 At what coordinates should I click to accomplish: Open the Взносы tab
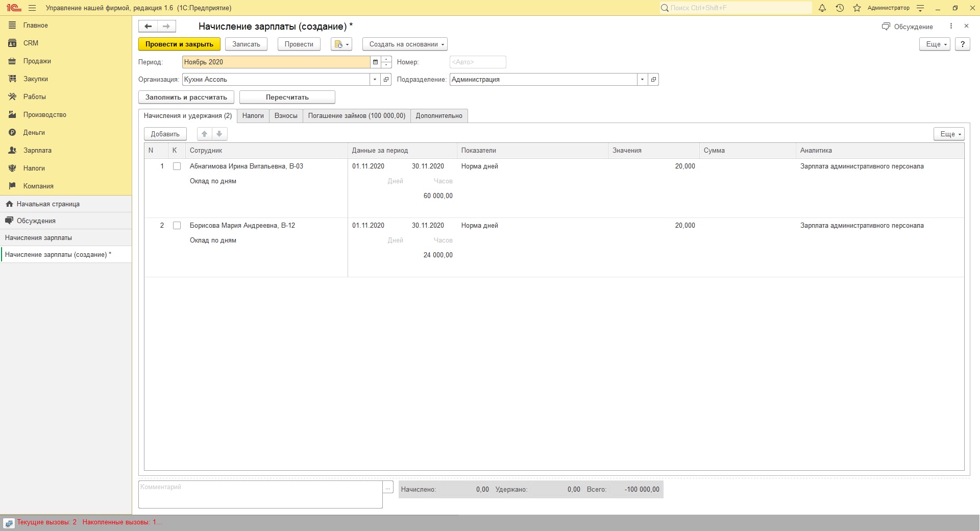(286, 116)
